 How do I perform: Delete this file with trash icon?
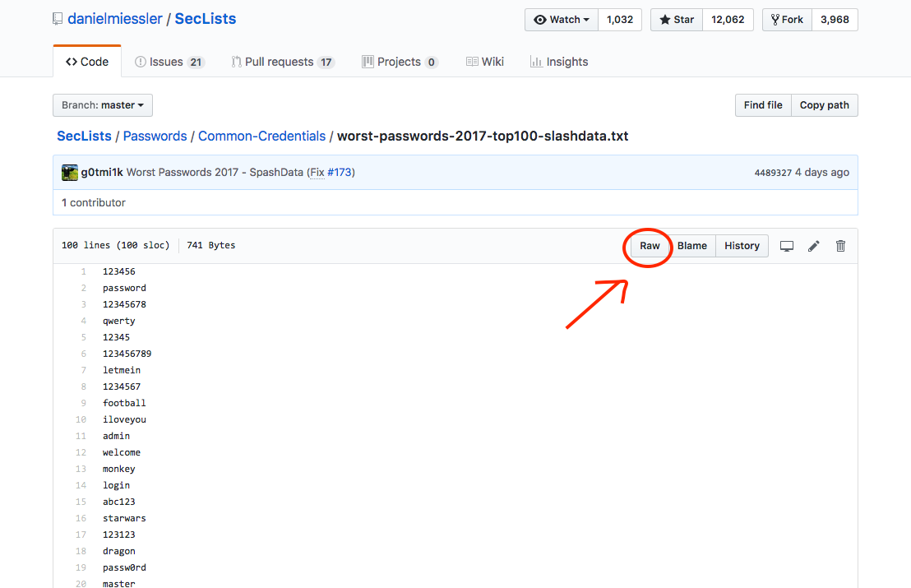(x=840, y=246)
